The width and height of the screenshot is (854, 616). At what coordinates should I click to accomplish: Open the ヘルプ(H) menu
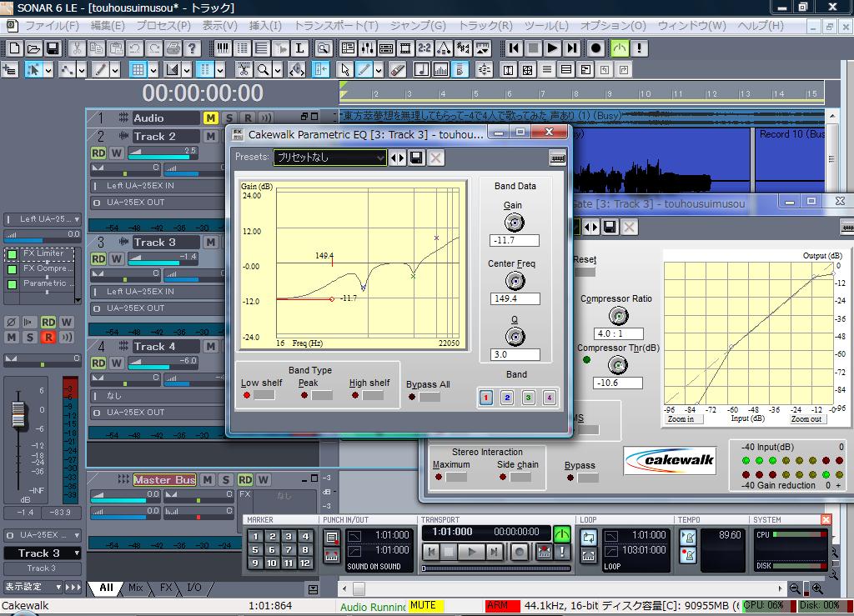pyautogui.click(x=761, y=26)
